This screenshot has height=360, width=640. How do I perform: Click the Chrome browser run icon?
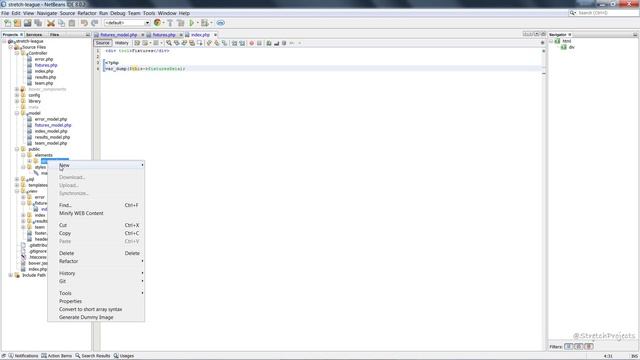click(157, 23)
